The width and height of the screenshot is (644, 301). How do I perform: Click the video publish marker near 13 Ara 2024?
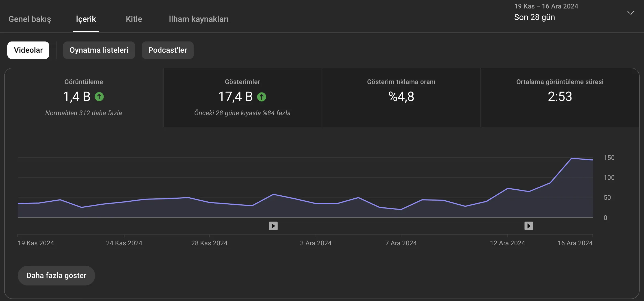[529, 226]
